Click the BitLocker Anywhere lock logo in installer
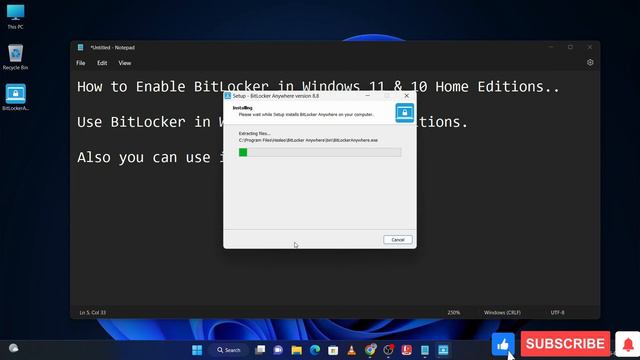Screen dimensions: 640x360 (404, 113)
